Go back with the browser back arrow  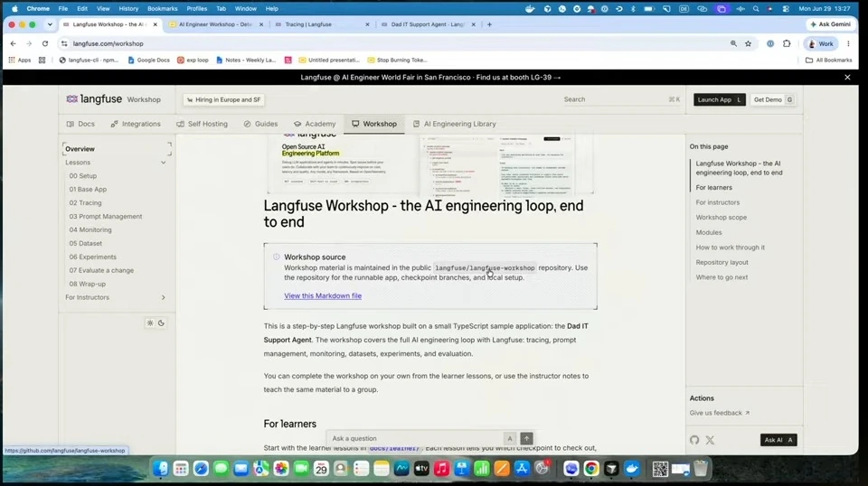pos(14,43)
